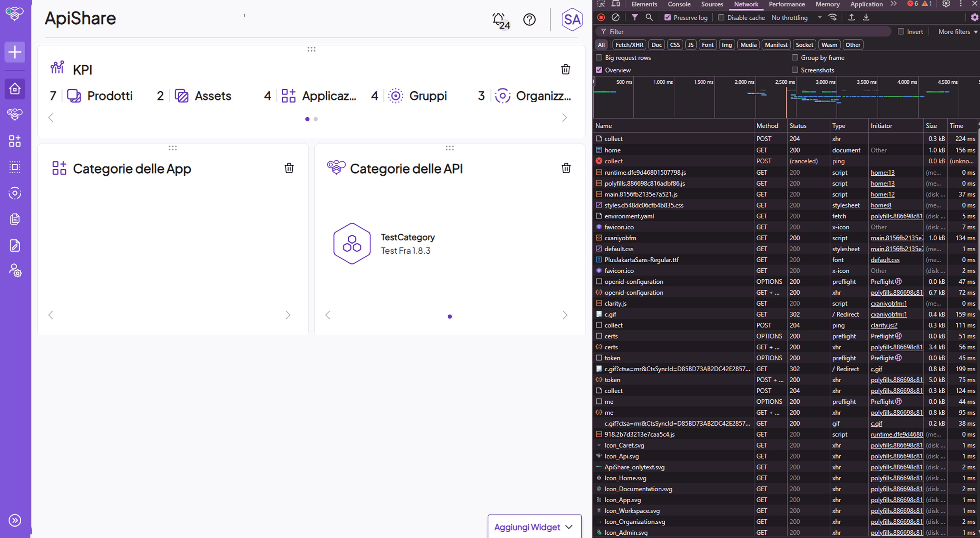Select the Fetch/XHR filter tab
The width and height of the screenshot is (980, 538).
coord(629,45)
